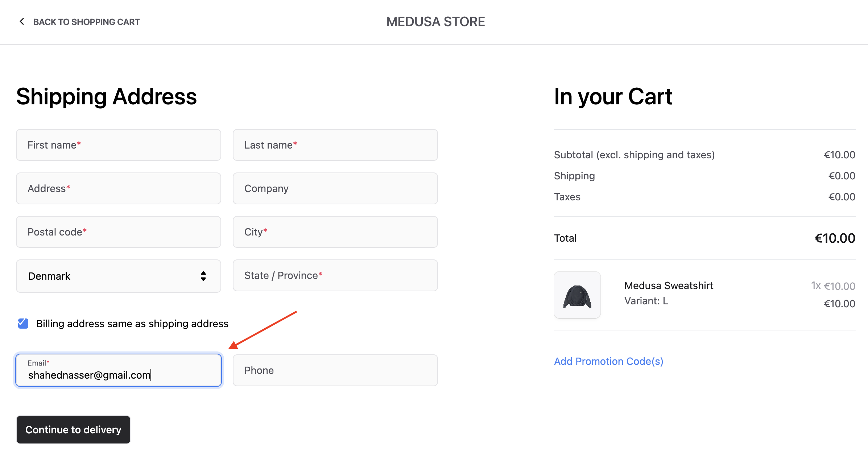Click the Company input field
Screen dimensions: 868x450
pyautogui.click(x=335, y=188)
